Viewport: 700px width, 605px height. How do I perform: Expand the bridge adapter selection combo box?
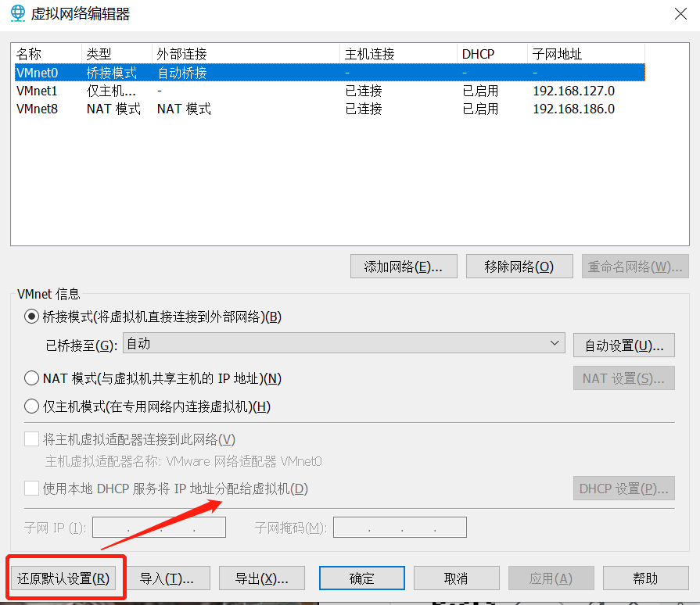[x=555, y=343]
